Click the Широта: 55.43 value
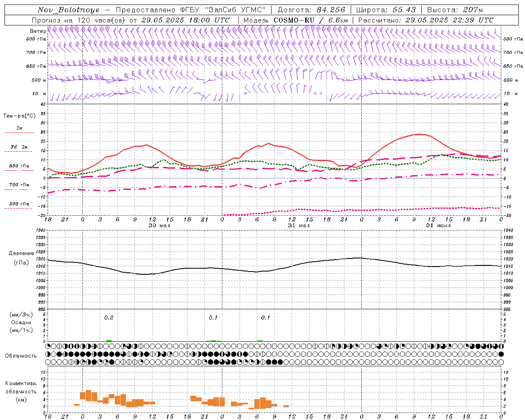 [x=386, y=10]
